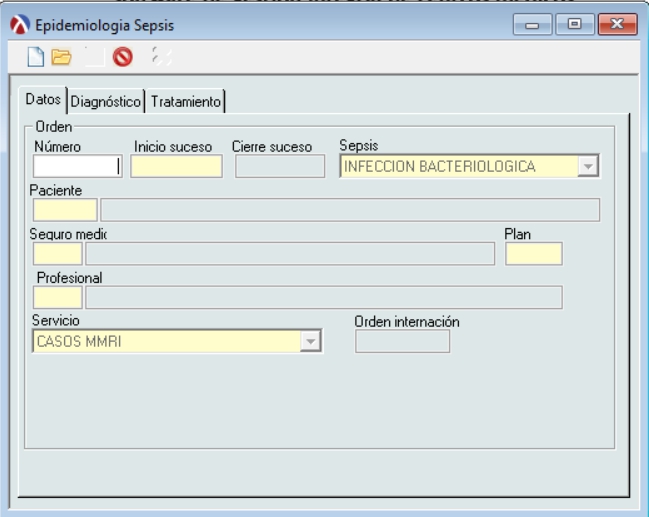Viewport: 649px width, 517px height.
Task: Go to the Tratamiento tab
Action: (x=186, y=101)
